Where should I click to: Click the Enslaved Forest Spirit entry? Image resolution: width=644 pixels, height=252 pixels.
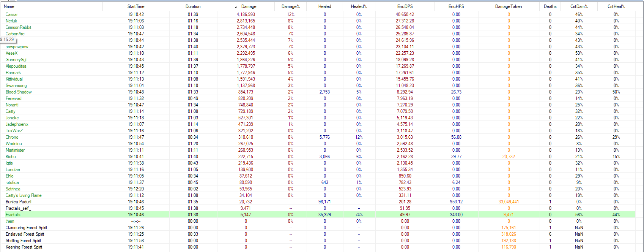[x=25, y=234]
